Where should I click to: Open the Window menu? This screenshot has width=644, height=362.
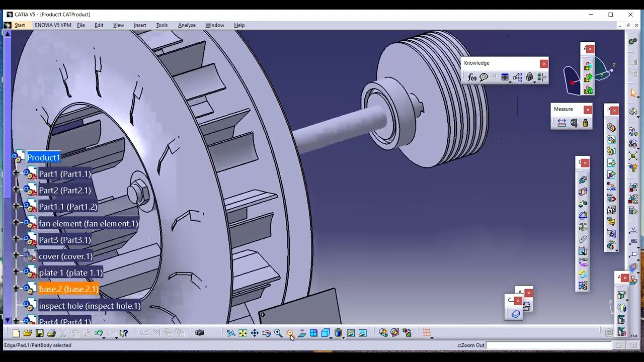click(215, 25)
